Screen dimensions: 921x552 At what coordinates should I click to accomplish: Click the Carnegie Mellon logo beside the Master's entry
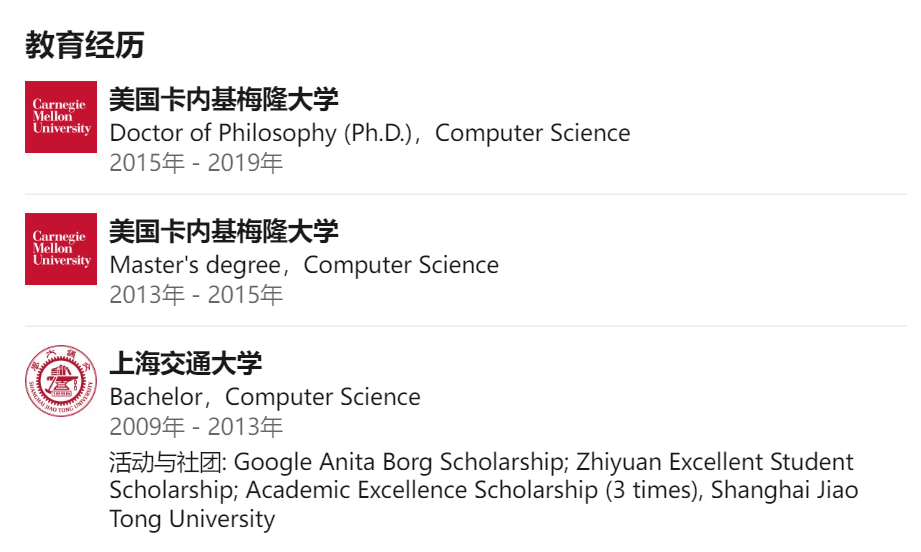pos(61,249)
